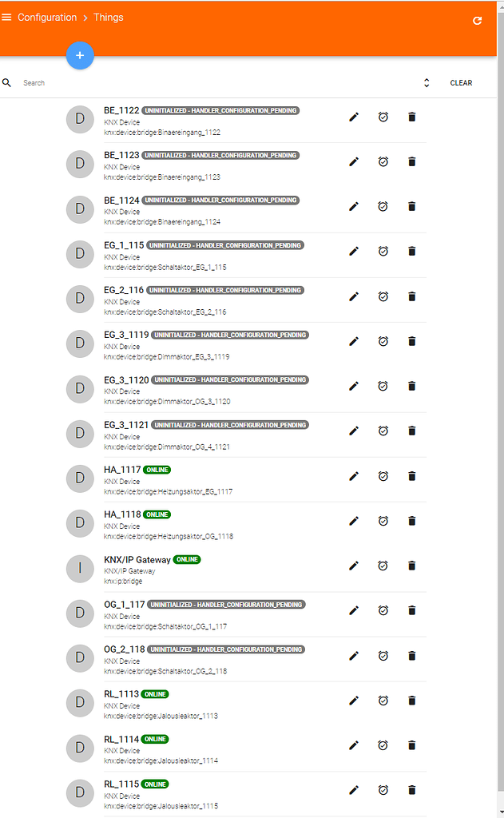Viewport: 504px width, 818px height.
Task: Disable the HA_1118 thing via clock toggle
Action: [x=383, y=520]
